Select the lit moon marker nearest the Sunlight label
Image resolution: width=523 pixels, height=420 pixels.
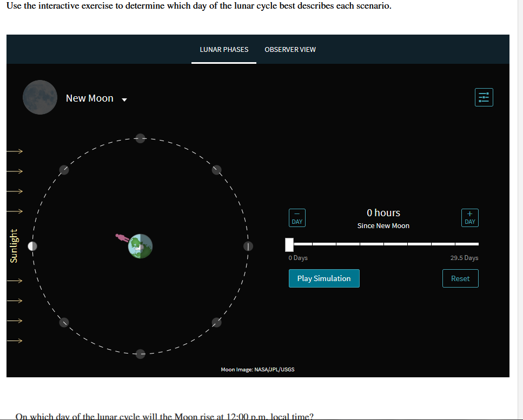click(x=32, y=246)
